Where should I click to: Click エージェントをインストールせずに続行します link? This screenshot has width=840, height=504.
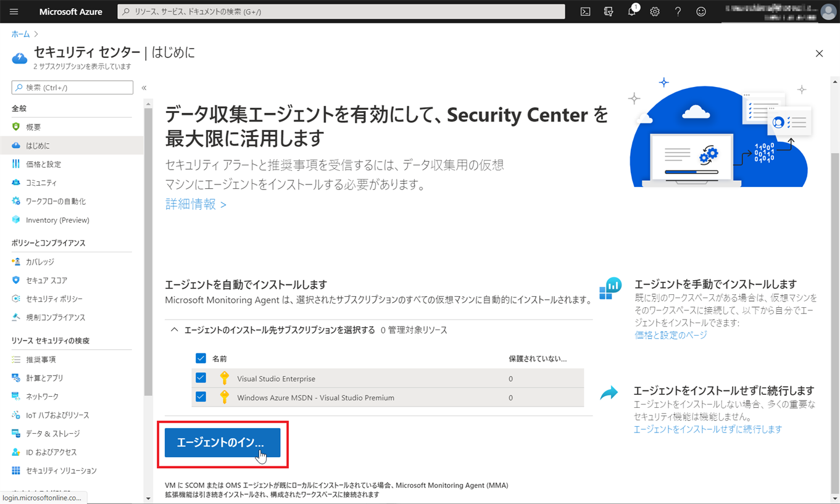[708, 429]
